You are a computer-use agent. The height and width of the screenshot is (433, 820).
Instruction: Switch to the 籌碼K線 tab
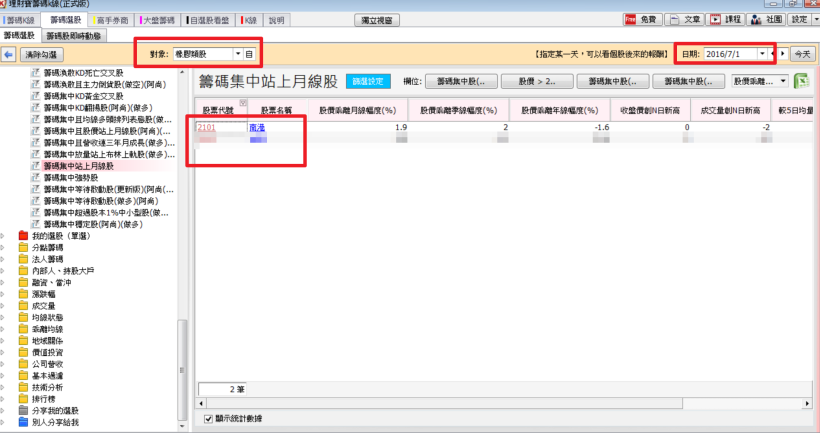click(x=19, y=20)
